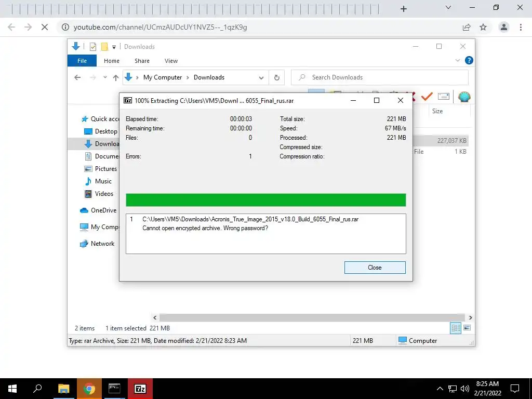
Task: Switch to details view layout icon
Action: (456, 328)
